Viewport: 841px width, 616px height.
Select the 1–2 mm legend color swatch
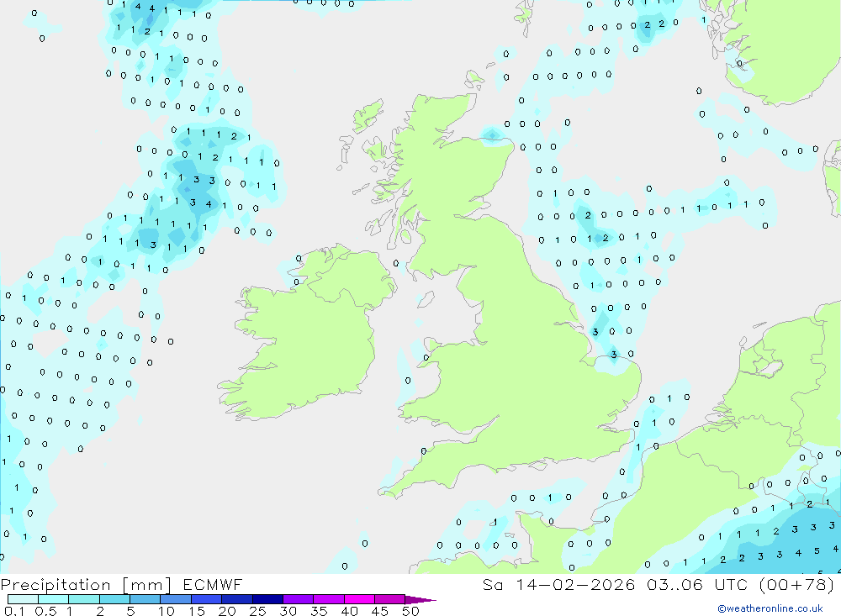click(x=84, y=599)
